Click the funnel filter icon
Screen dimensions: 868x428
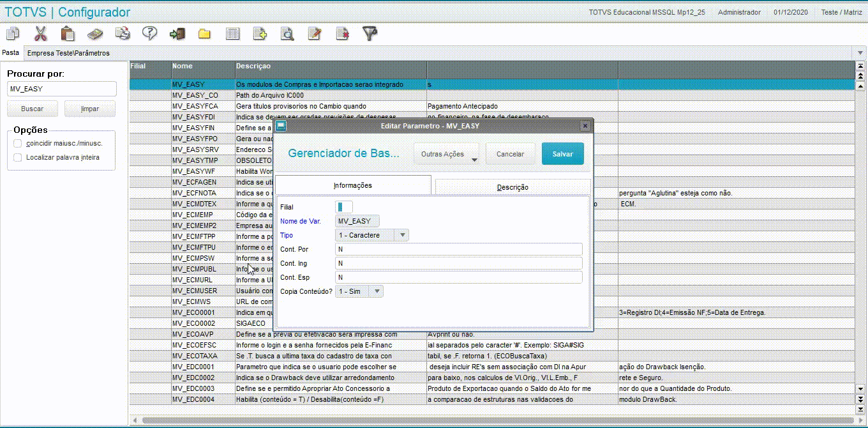coord(370,33)
